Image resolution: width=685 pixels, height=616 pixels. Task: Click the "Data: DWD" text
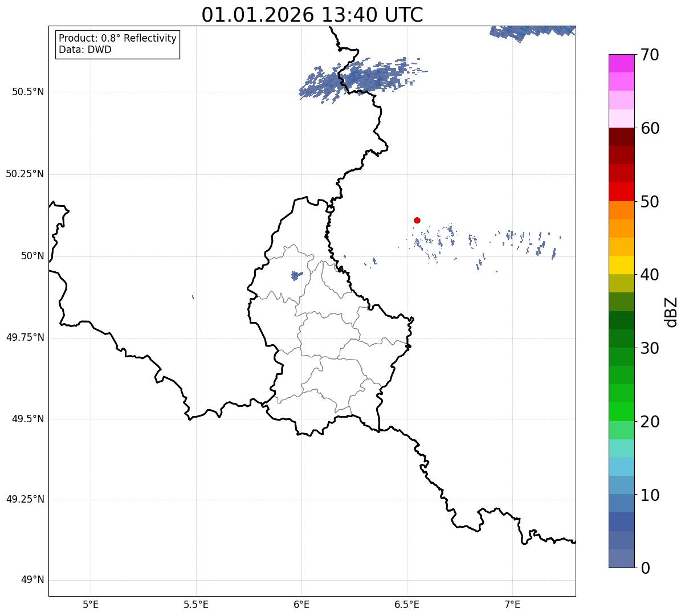coord(85,50)
